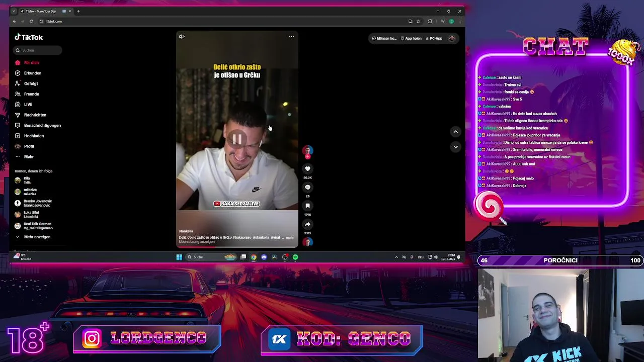Open Freunde in sidebar
Viewport: 644px width, 362px height.
pyautogui.click(x=27, y=94)
